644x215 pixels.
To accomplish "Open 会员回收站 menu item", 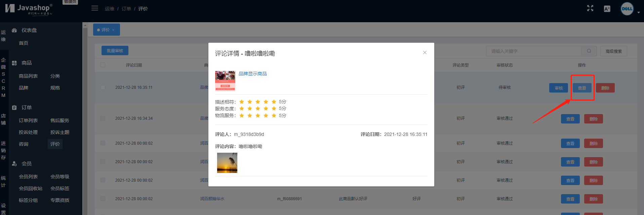I will click(31, 188).
